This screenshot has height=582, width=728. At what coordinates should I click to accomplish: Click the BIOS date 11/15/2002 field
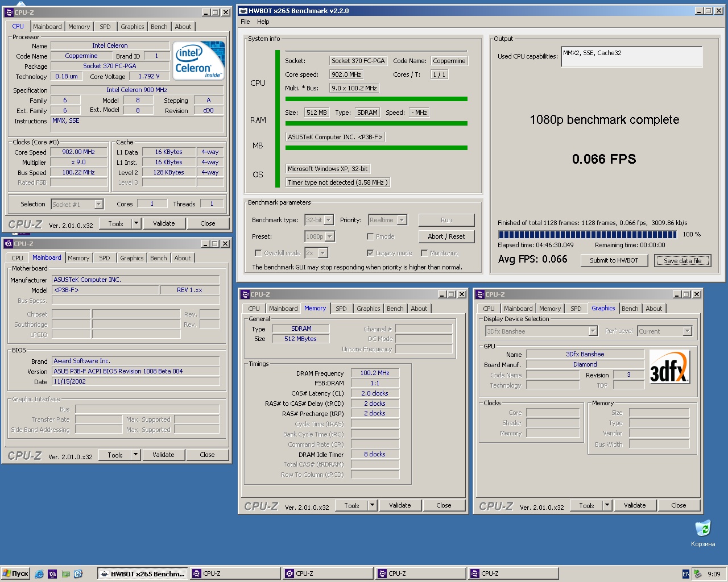pos(136,381)
